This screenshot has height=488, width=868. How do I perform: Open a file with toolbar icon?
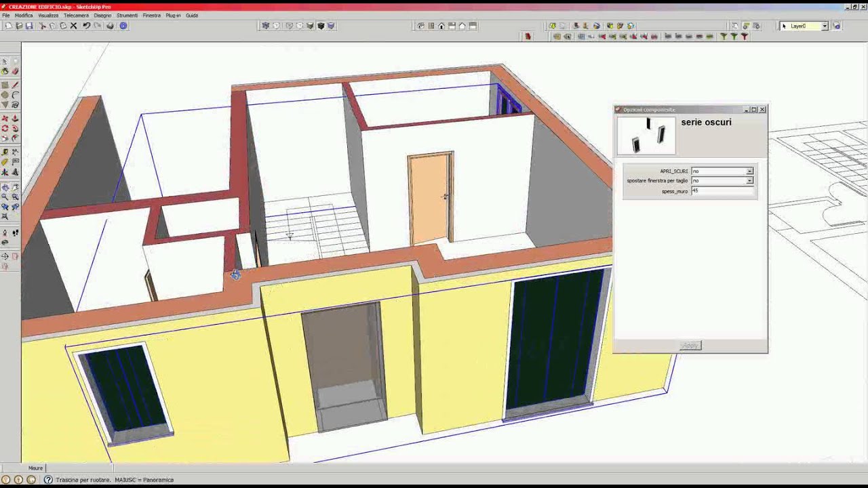point(19,26)
